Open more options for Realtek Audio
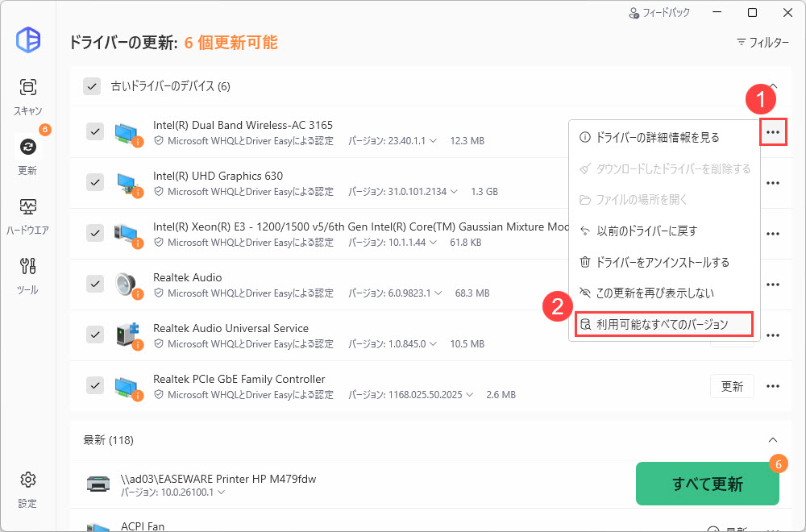806x532 pixels. click(x=773, y=285)
